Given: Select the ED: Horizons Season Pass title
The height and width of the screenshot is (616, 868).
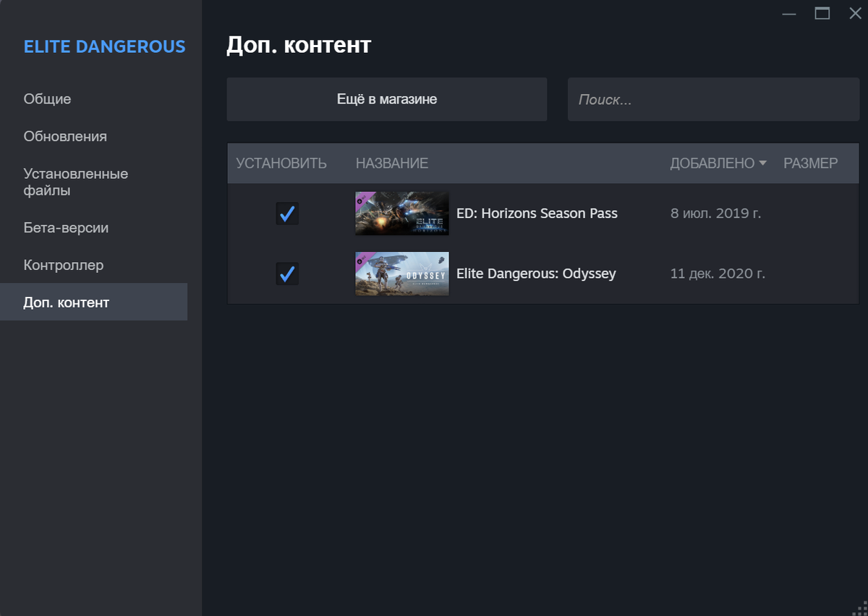Looking at the screenshot, I should [x=537, y=214].
